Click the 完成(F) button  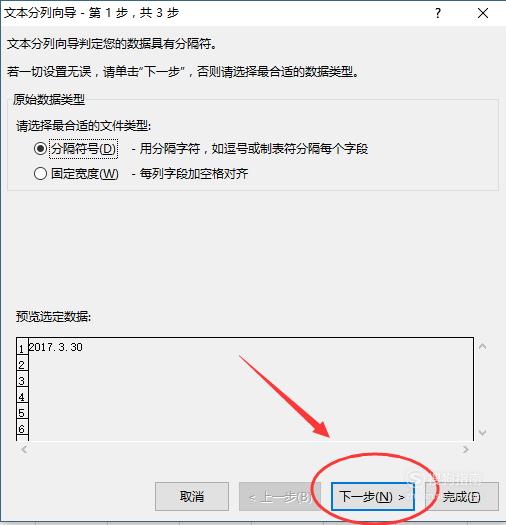click(462, 497)
